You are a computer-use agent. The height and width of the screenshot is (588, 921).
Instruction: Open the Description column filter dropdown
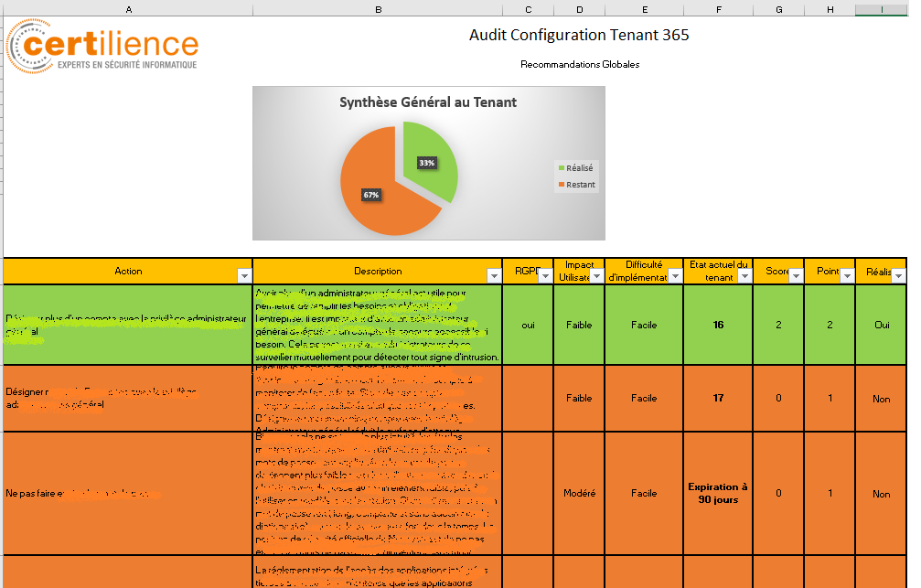click(x=494, y=275)
